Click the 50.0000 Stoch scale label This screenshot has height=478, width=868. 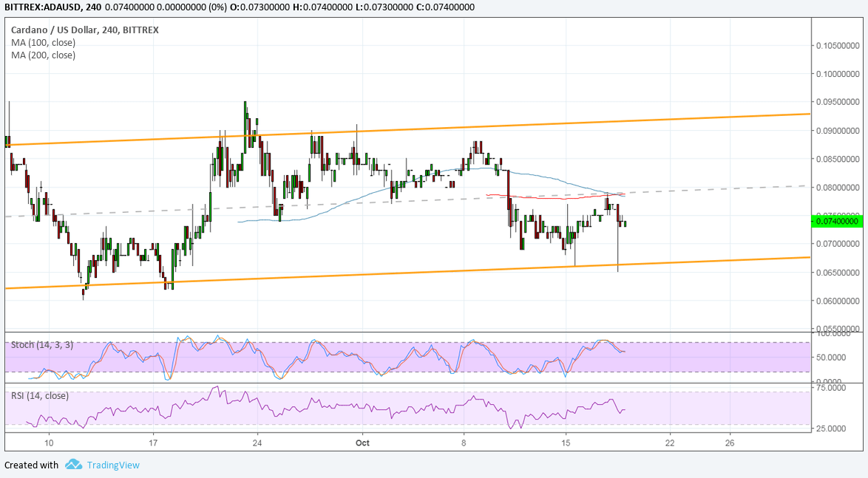pyautogui.click(x=831, y=358)
